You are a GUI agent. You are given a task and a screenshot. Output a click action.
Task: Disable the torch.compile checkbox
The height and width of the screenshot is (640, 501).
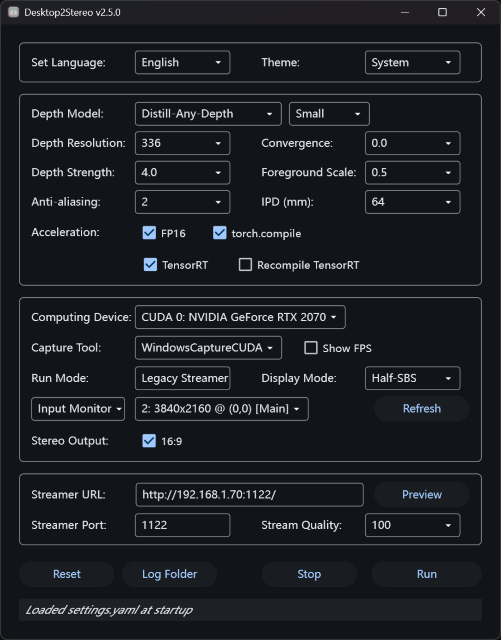pyautogui.click(x=220, y=233)
